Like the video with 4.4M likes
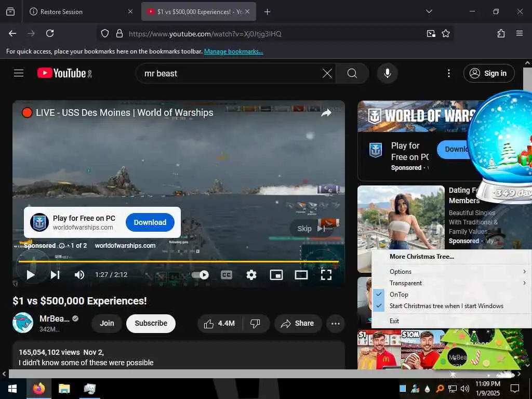This screenshot has width=532, height=399. [220, 323]
